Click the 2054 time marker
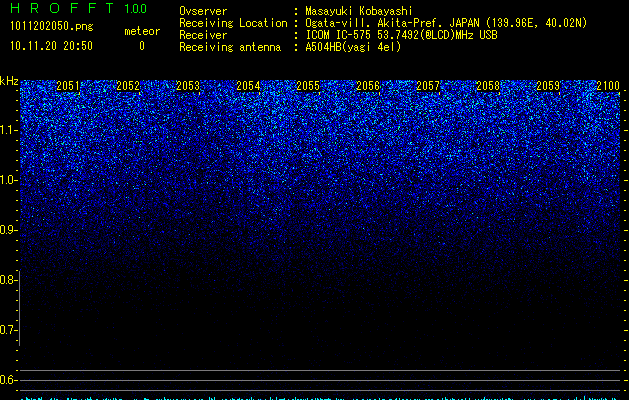This screenshot has height=400, width=629. pos(248,86)
